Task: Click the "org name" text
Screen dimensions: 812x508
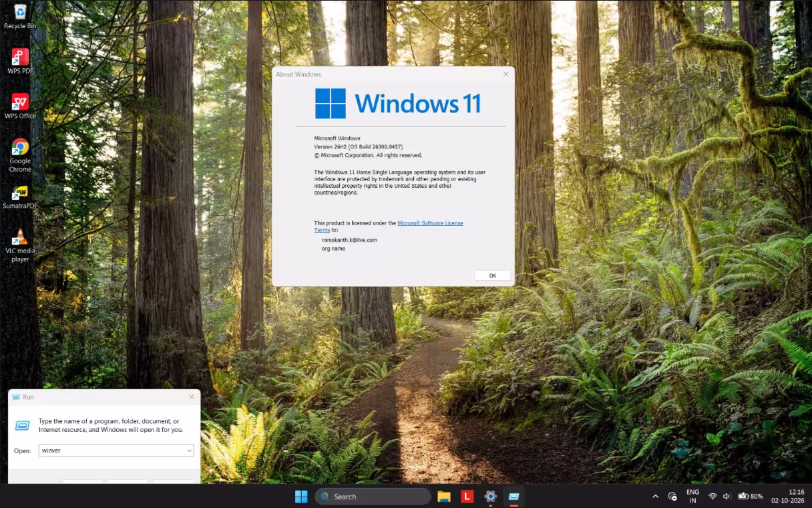Action: [x=333, y=249]
